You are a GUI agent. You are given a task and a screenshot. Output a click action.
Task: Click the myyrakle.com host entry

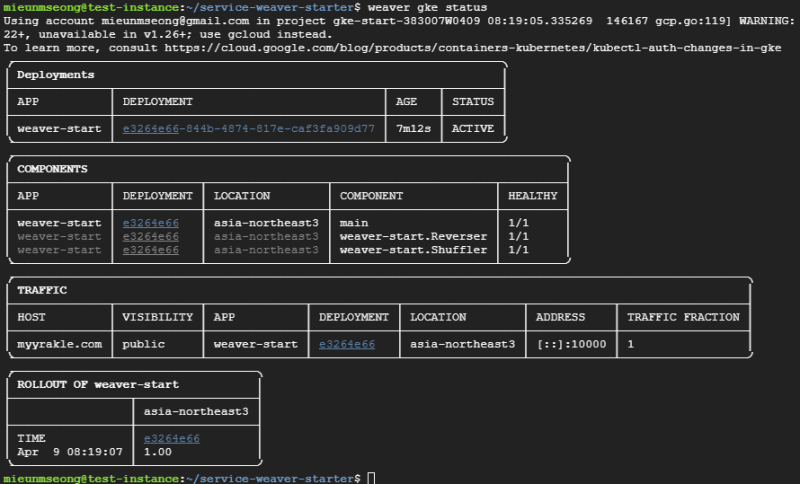point(60,344)
